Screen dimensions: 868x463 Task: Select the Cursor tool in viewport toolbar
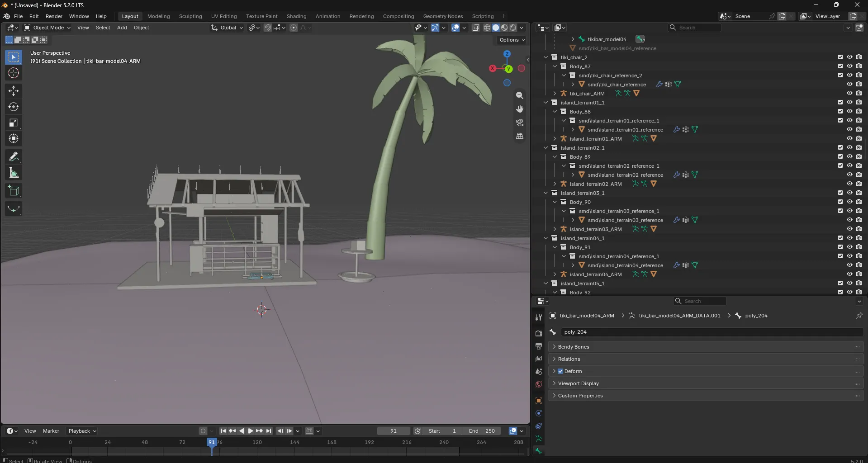(14, 73)
